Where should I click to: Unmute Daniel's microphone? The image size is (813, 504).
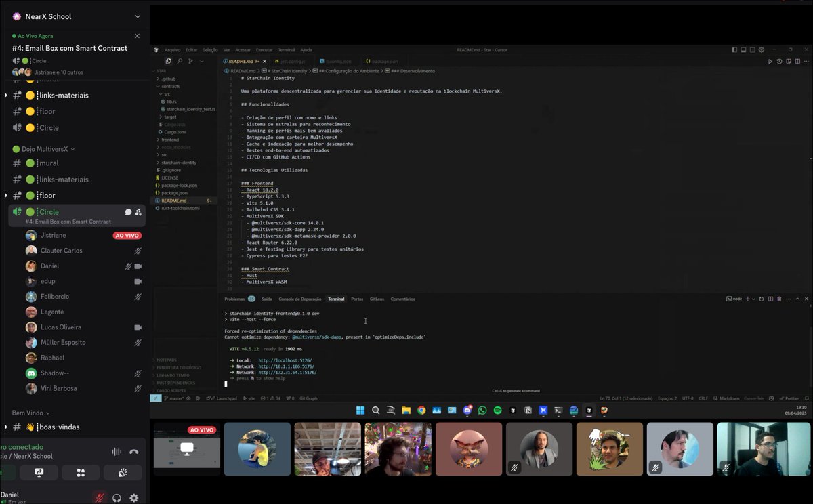(x=100, y=498)
